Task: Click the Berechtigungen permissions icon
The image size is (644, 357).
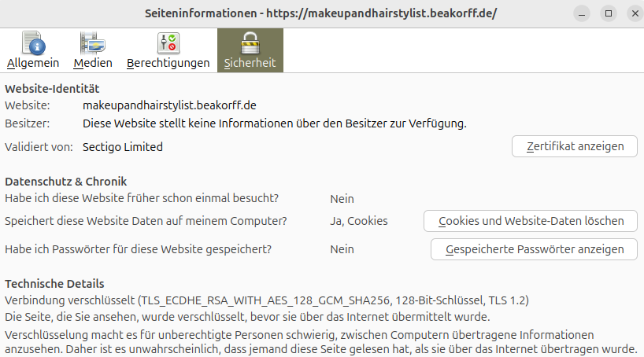Action: (168, 43)
